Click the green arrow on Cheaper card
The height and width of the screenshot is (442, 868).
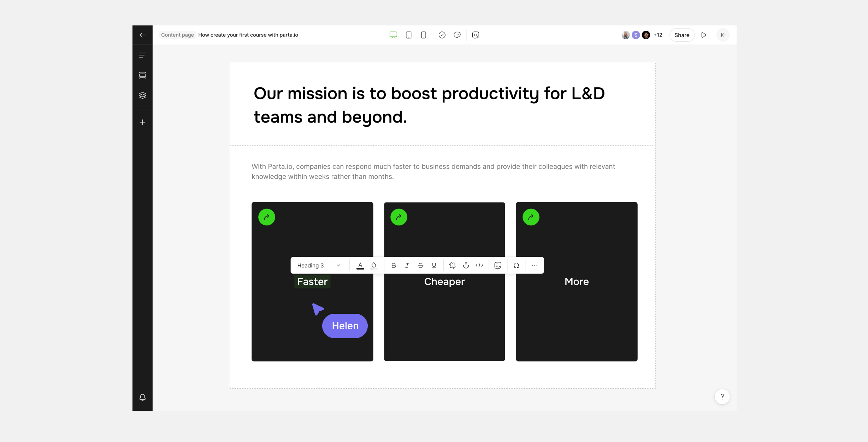pos(399,217)
